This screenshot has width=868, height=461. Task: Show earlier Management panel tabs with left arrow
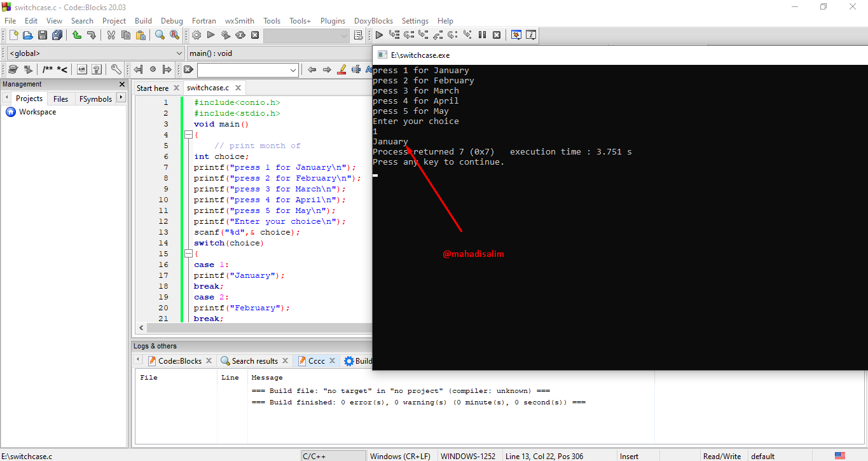[x=7, y=99]
